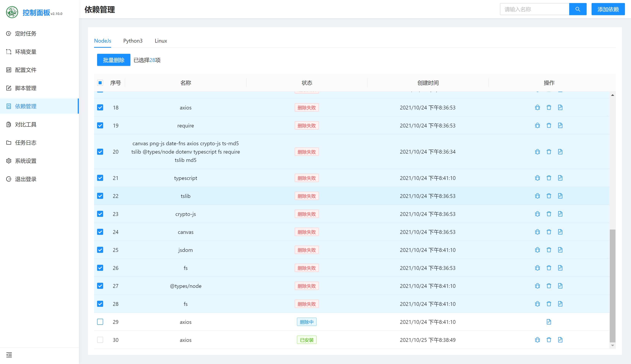Click the reinstall bug icon for canvas row 24
Screen dimensions: 631x364
pyautogui.click(x=537, y=232)
